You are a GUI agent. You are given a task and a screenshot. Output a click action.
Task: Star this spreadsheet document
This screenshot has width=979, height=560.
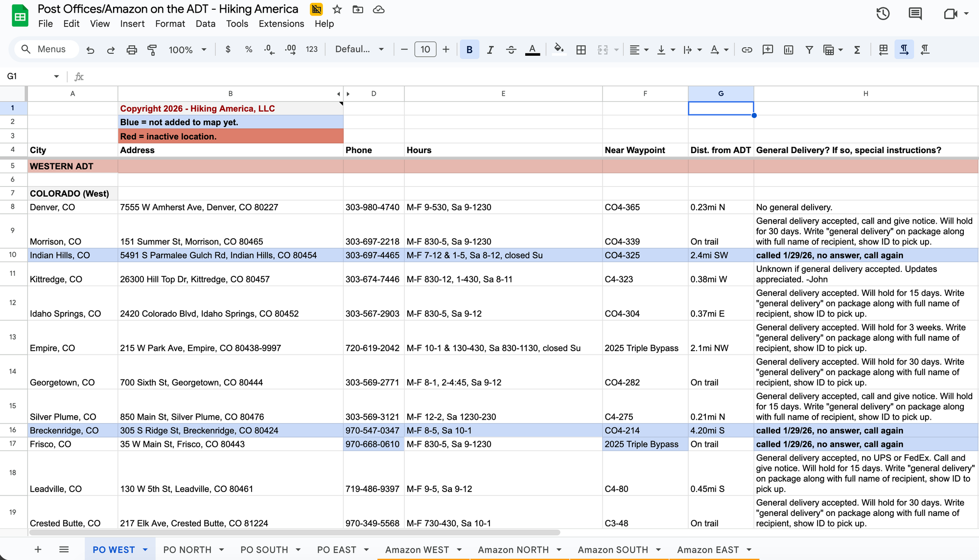tap(337, 9)
